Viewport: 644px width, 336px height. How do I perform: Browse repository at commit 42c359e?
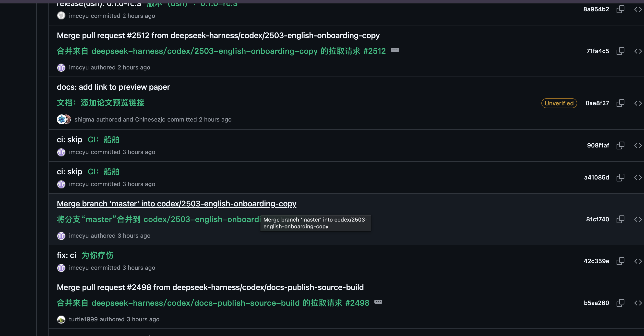pos(638,261)
